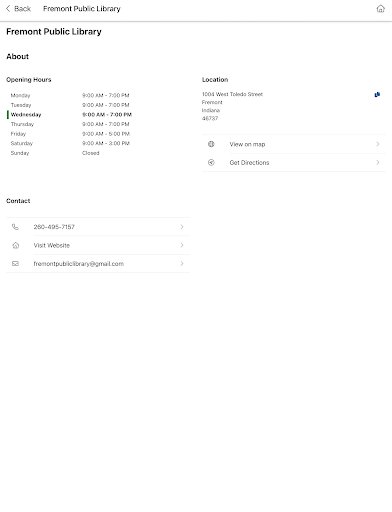Click 'Indiana' in the address
This screenshot has width=392, height=512.
(x=211, y=110)
